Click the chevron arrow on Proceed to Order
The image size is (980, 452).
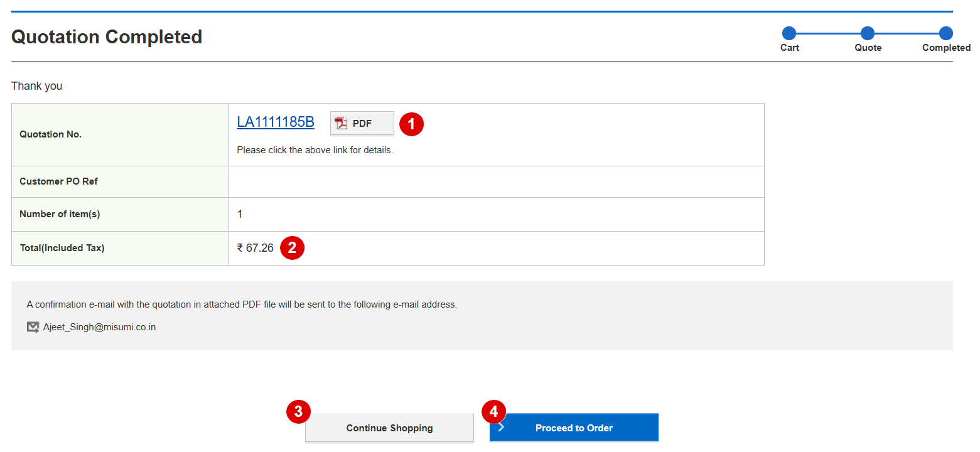pyautogui.click(x=501, y=428)
